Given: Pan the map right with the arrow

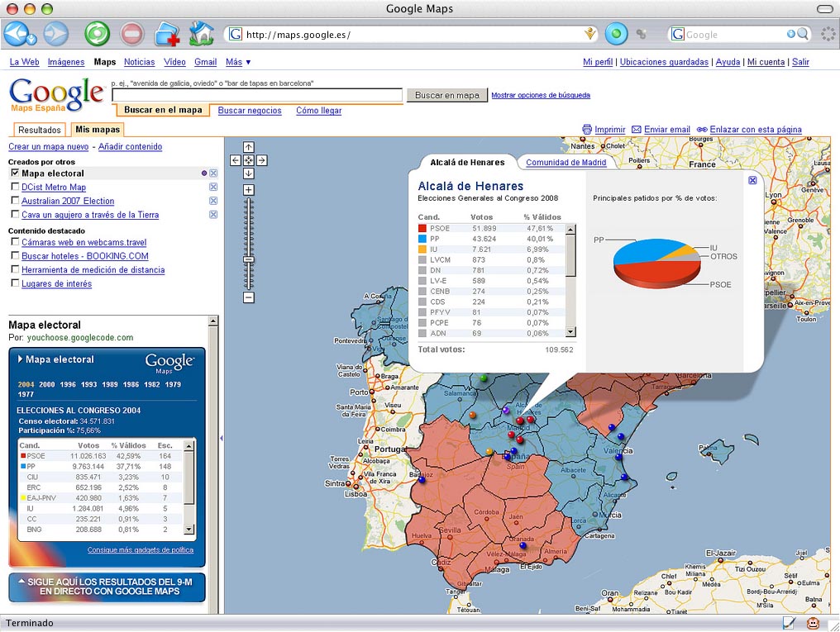Looking at the screenshot, I should pyautogui.click(x=261, y=160).
